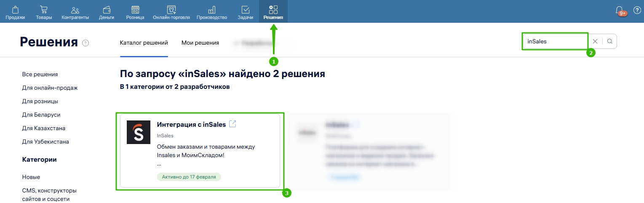Open the Производство section

pyautogui.click(x=212, y=12)
